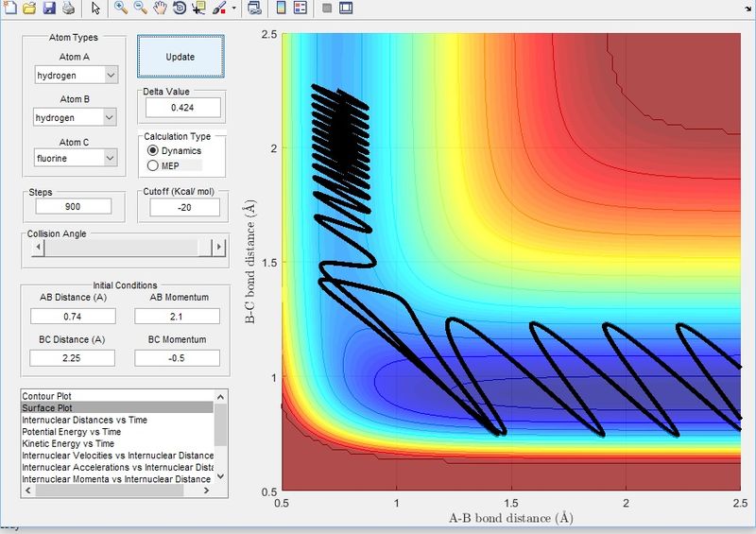Enable the Rotate 3D tool

point(180,8)
